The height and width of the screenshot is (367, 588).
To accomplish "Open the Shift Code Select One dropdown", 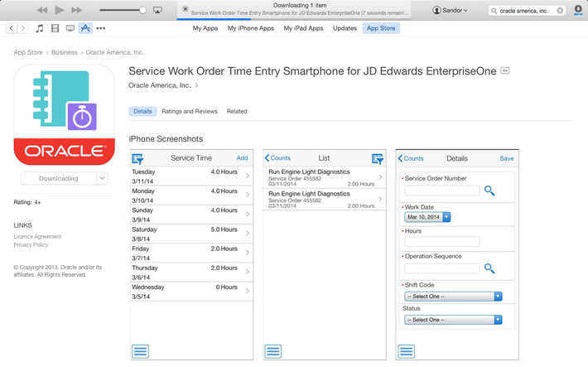I will (453, 297).
